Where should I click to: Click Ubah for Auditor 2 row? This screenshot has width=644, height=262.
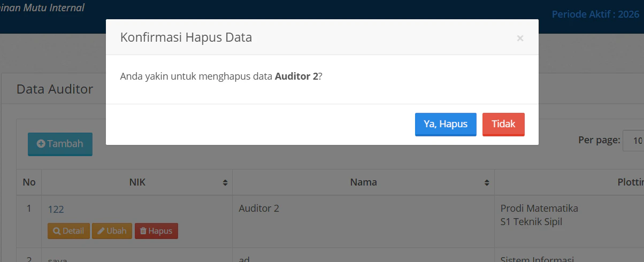[112, 231]
